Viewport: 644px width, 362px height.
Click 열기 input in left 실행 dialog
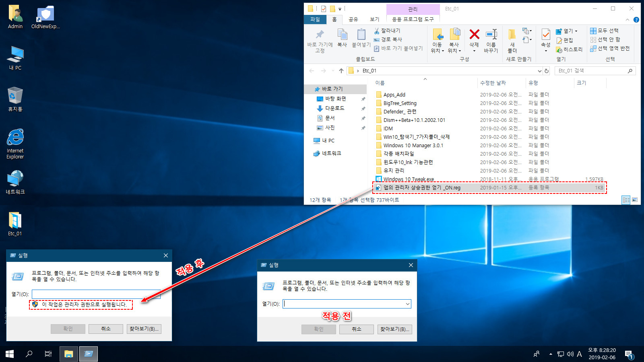[96, 294]
